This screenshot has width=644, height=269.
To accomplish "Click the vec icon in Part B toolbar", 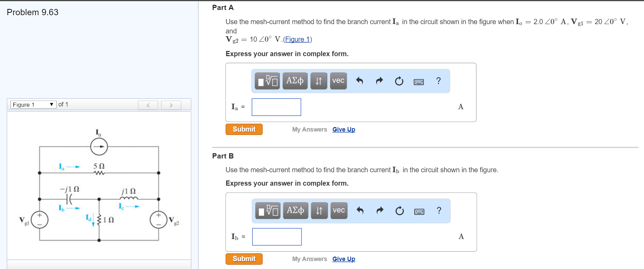I will click(x=338, y=210).
